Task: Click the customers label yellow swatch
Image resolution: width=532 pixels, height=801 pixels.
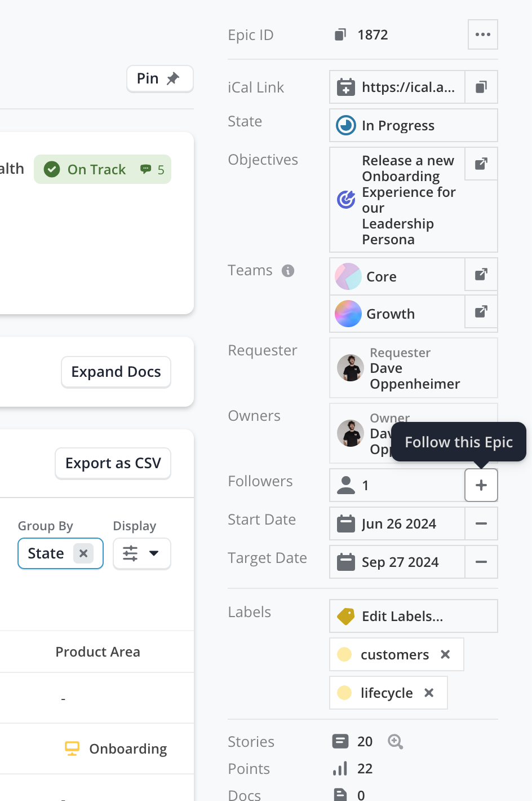Action: [x=344, y=654]
